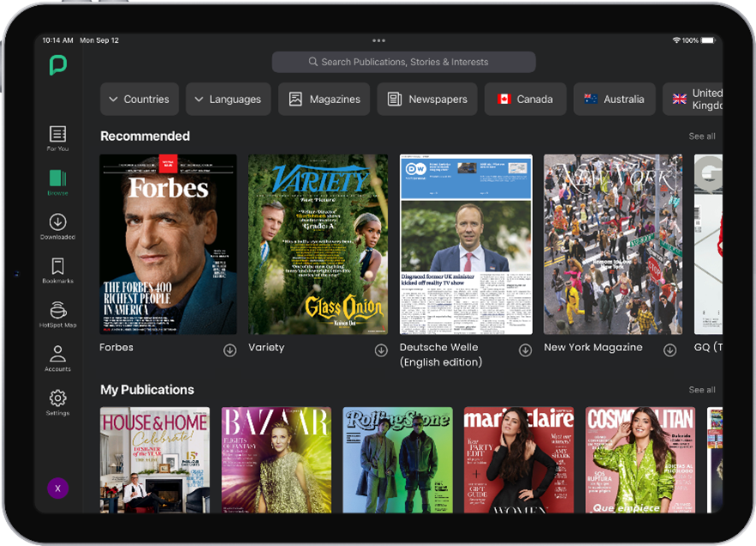Expand the Languages dropdown

pos(228,99)
